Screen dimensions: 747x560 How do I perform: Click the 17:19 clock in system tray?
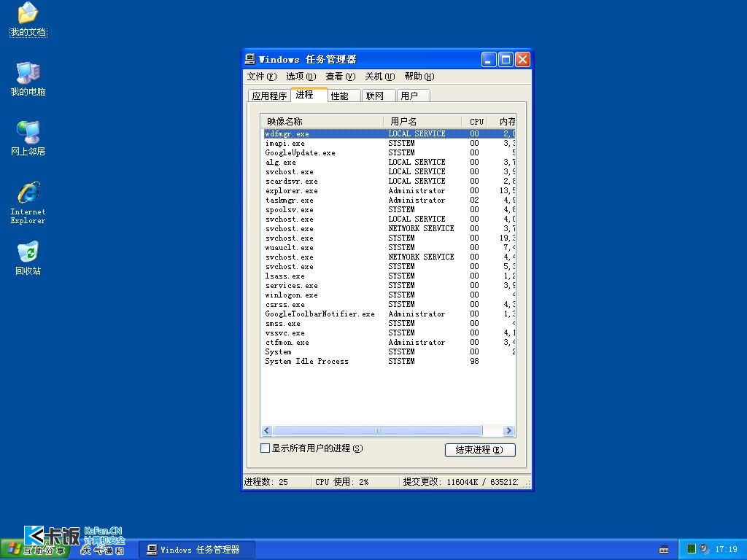tap(726, 550)
